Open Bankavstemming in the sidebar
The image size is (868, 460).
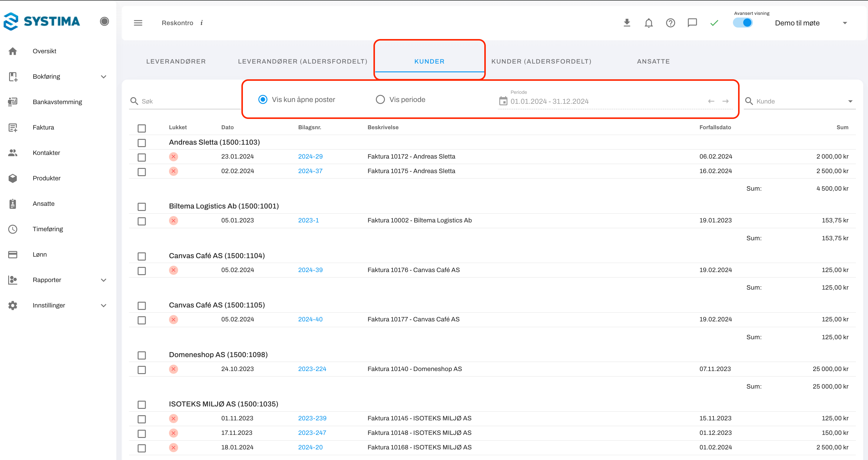coord(57,102)
